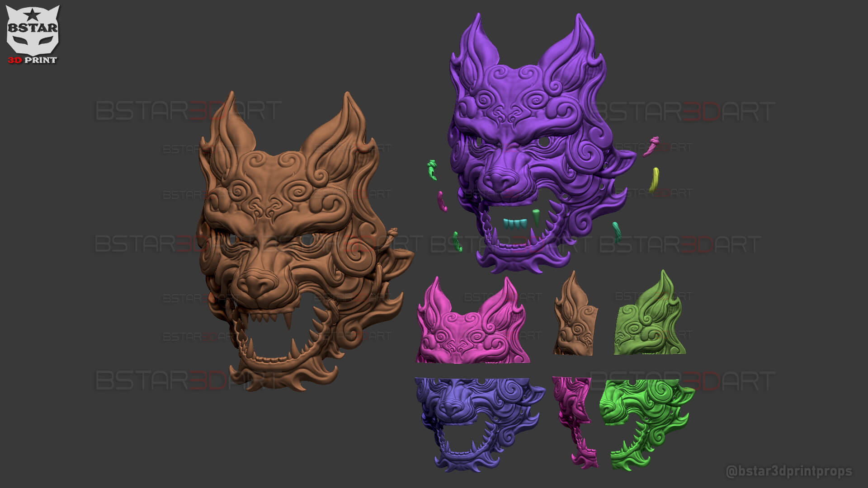Click the yellow detached fang piece
This screenshot has height=488, width=868.
(x=654, y=179)
